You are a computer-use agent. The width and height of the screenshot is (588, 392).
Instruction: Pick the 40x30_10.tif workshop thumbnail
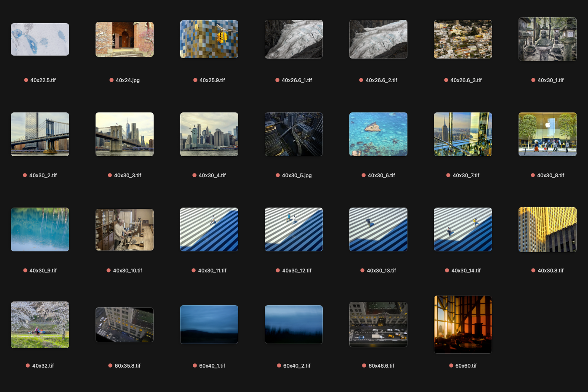[125, 229]
